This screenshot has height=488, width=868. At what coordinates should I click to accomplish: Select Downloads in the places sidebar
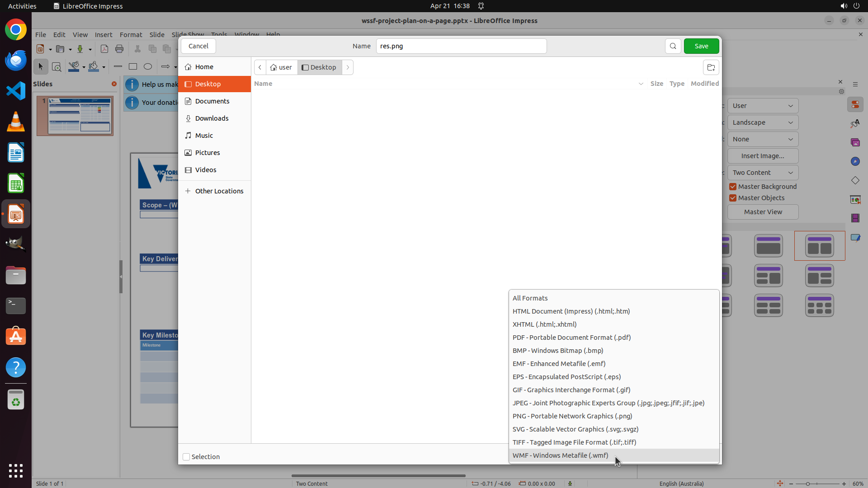click(x=212, y=118)
